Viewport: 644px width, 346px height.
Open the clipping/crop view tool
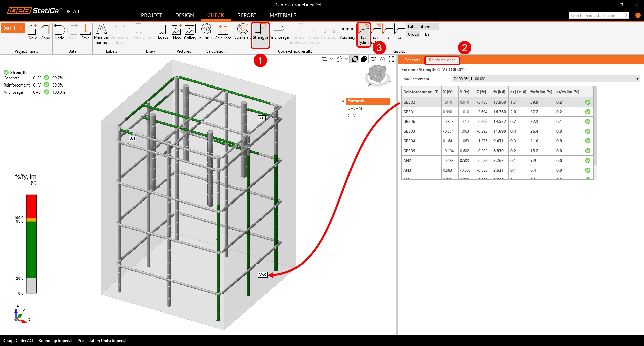point(325,59)
